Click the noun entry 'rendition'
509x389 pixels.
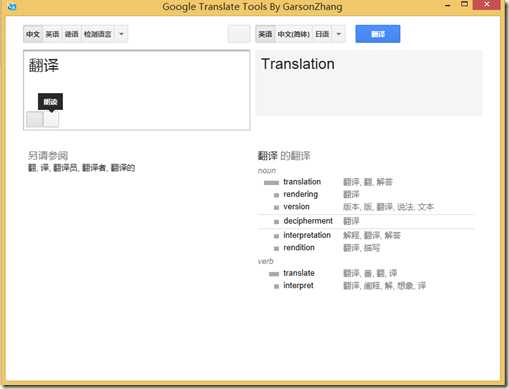click(299, 248)
